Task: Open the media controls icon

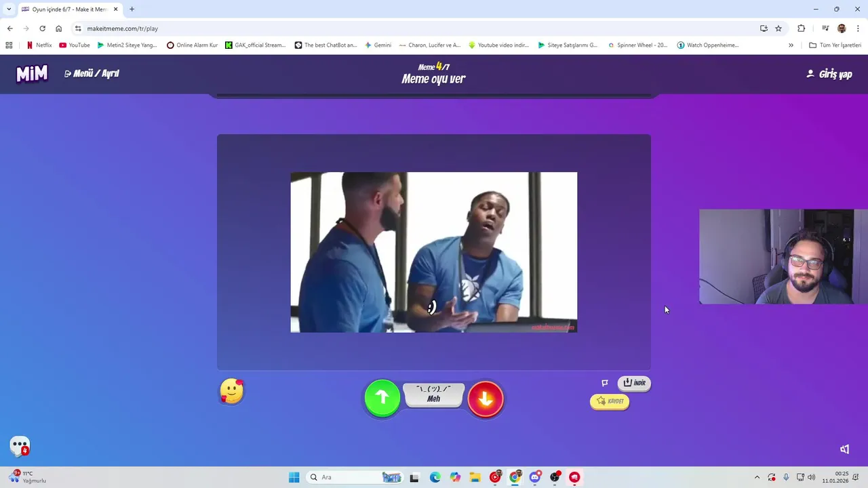Action: [x=825, y=28]
